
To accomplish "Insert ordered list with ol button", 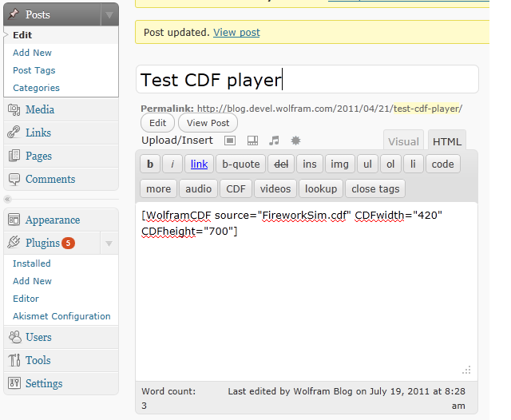I will point(390,164).
